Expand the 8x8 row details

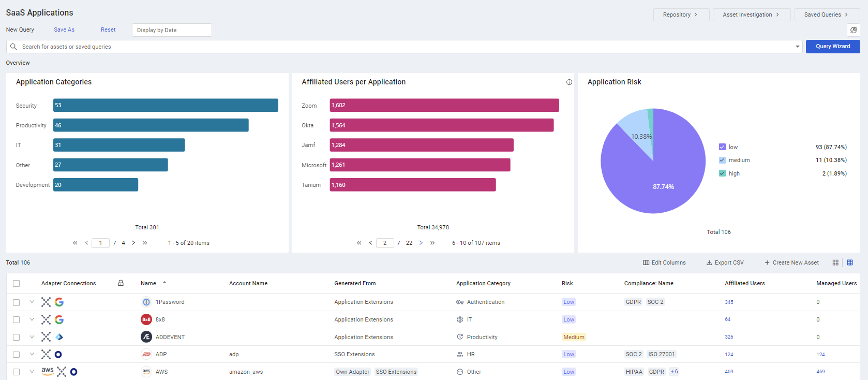click(x=32, y=319)
